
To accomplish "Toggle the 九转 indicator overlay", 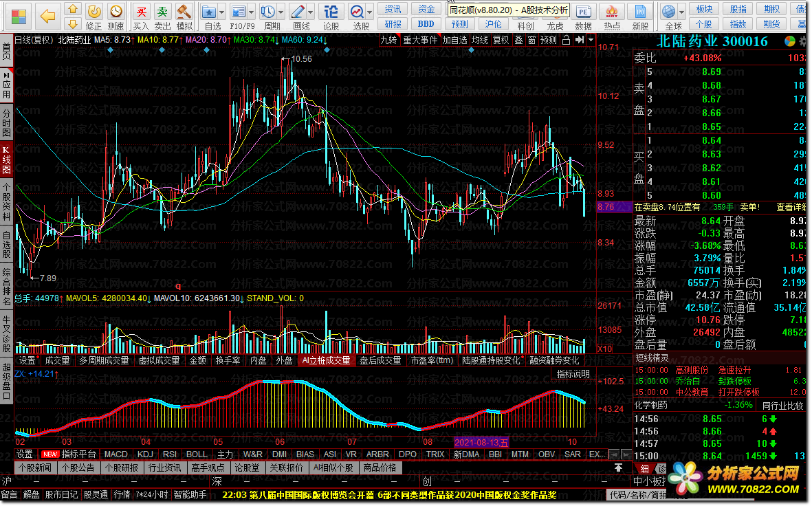I will 388,40.
